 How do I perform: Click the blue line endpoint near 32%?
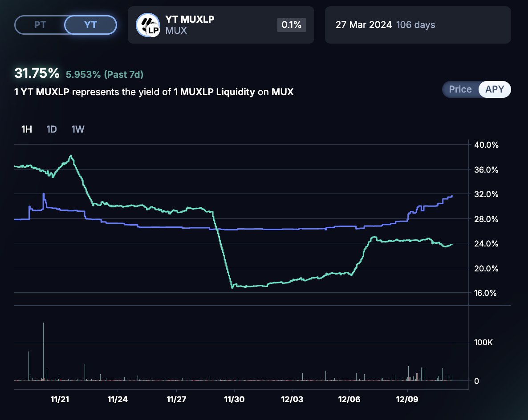[451, 196]
